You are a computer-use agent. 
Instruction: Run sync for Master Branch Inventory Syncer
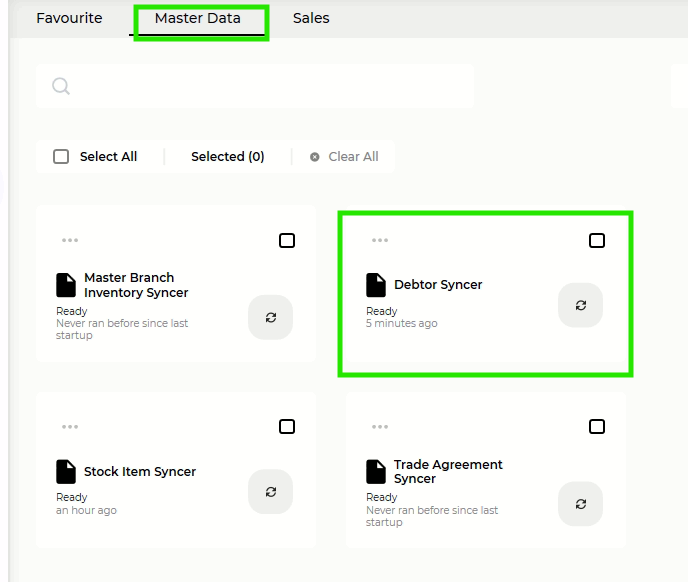[270, 318]
